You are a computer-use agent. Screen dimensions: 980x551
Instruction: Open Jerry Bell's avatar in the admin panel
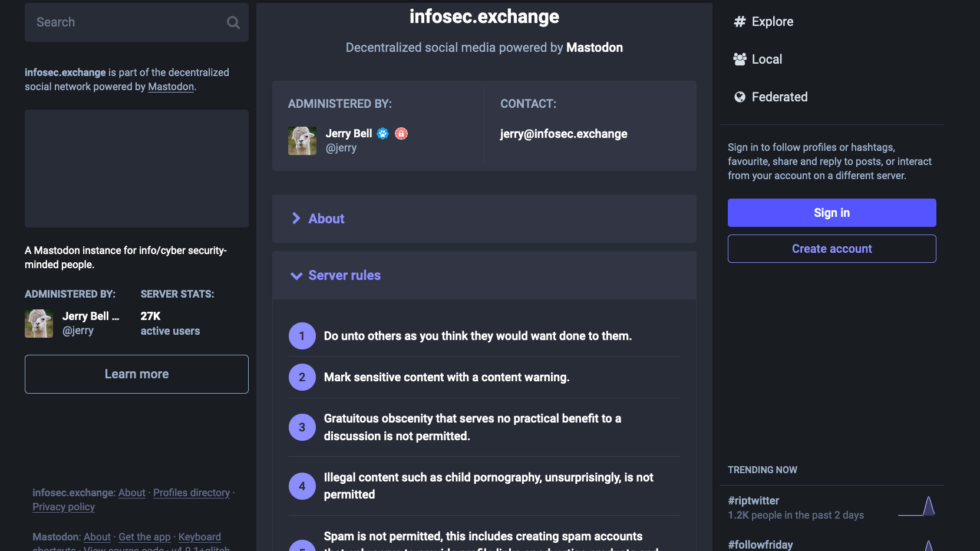pyautogui.click(x=302, y=140)
